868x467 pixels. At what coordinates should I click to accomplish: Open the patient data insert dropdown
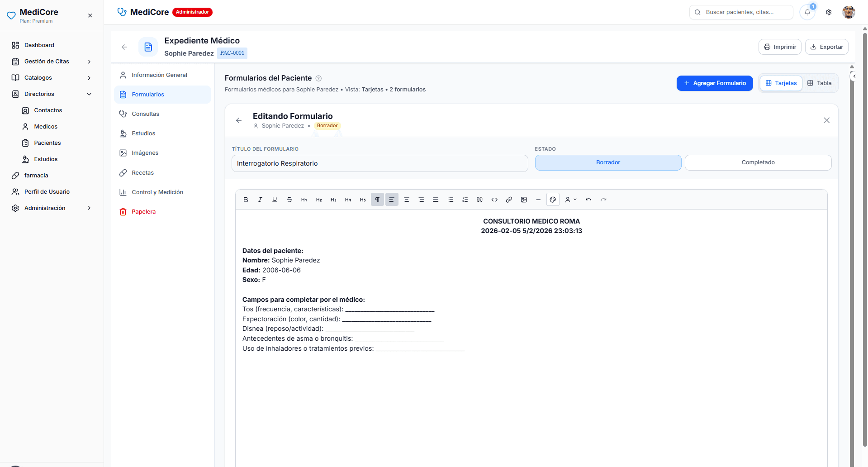(570, 200)
